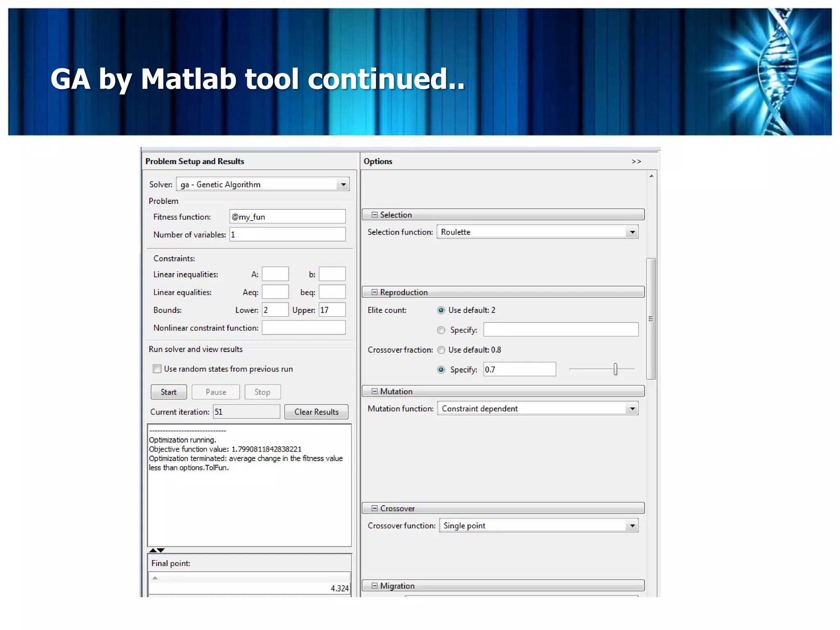This screenshot has height=630, width=840.
Task: Click the >> button in Options header
Action: point(636,162)
